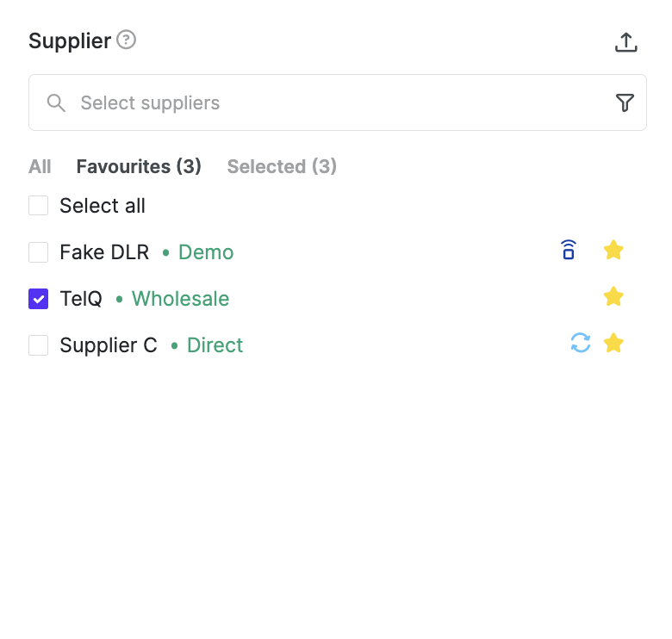The height and width of the screenshot is (639, 672).
Task: Click the Fake DLR supplier name
Action: coord(104,252)
